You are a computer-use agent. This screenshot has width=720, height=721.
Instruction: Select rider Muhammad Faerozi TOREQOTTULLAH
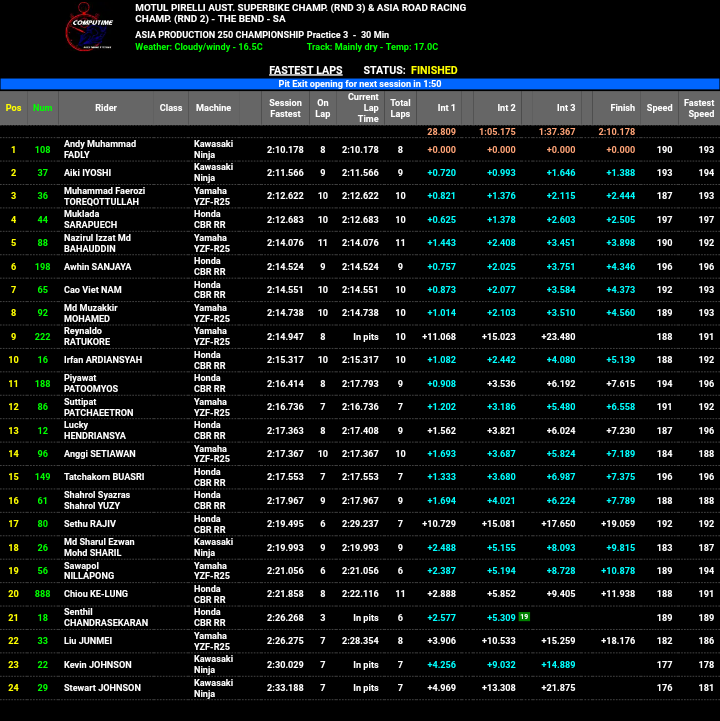[x=104, y=196]
